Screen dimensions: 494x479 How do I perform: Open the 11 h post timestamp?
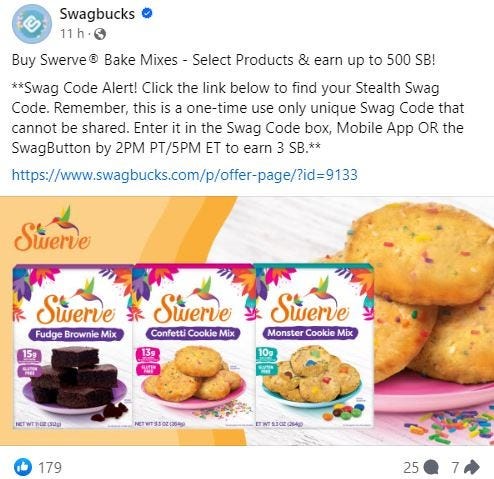pos(72,33)
